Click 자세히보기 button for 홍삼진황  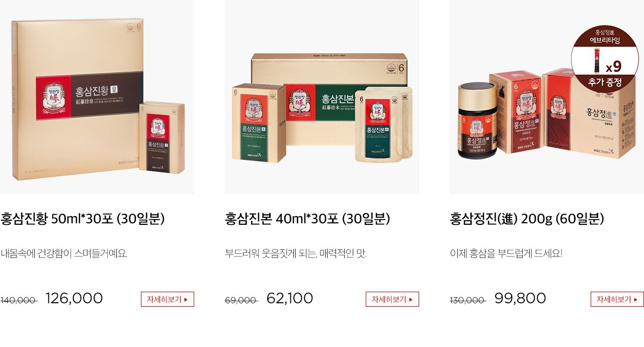(x=168, y=299)
